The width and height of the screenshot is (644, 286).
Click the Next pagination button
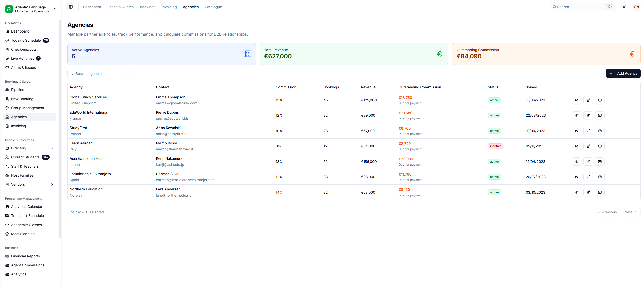pos(631,212)
